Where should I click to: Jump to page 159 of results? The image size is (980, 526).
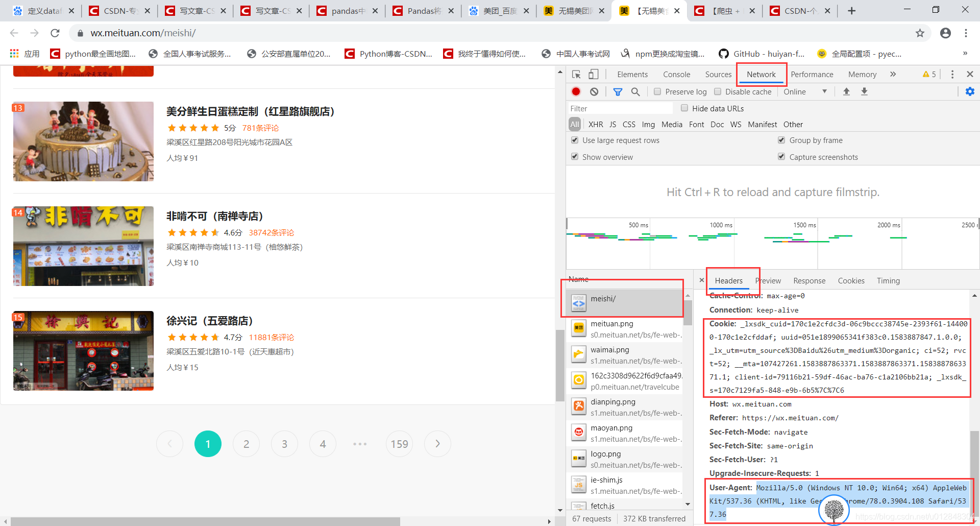pyautogui.click(x=399, y=444)
